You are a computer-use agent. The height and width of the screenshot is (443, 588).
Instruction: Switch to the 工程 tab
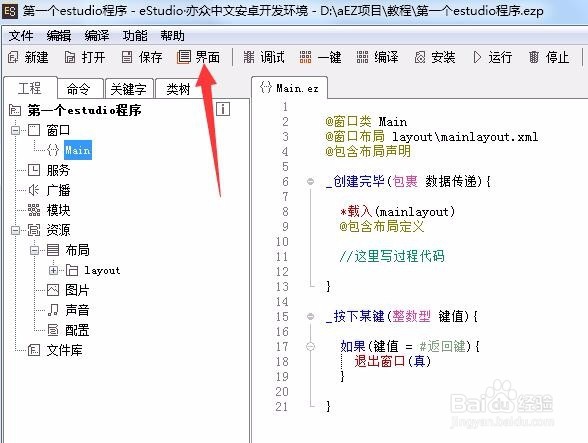(x=30, y=88)
